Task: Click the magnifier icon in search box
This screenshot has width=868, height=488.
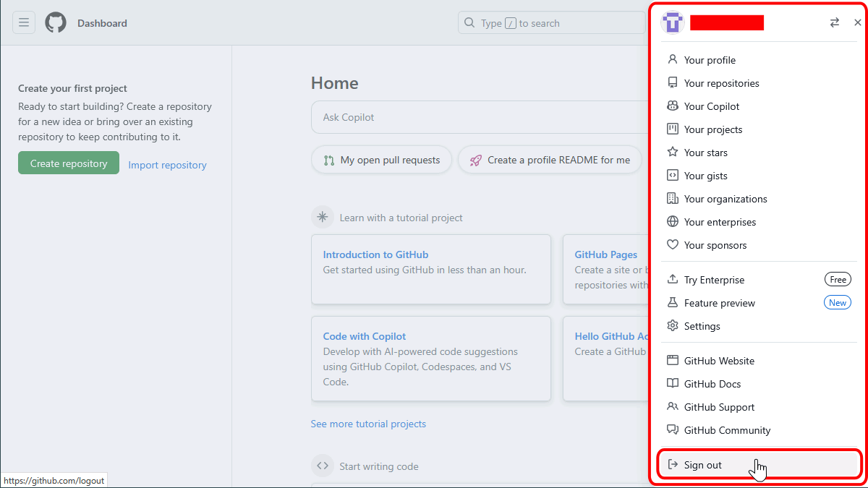Action: click(470, 23)
